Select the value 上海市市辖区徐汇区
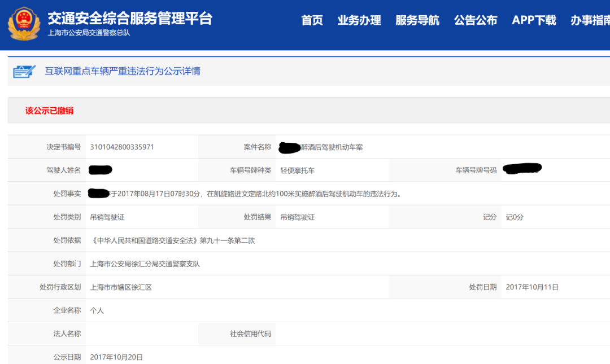Screen dimensions: 610x364 pos(121,287)
